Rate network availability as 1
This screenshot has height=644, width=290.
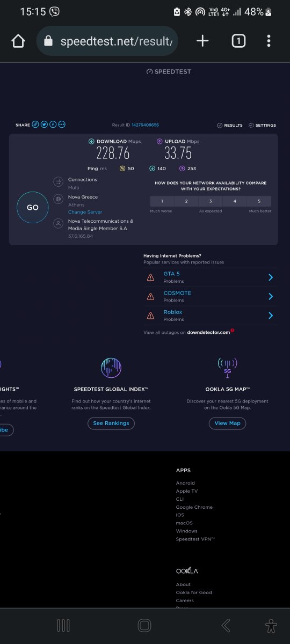[162, 201]
